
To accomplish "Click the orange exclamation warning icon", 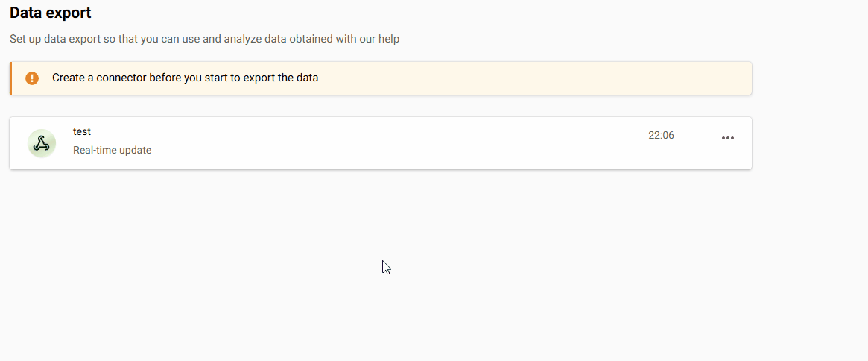I will coord(32,78).
